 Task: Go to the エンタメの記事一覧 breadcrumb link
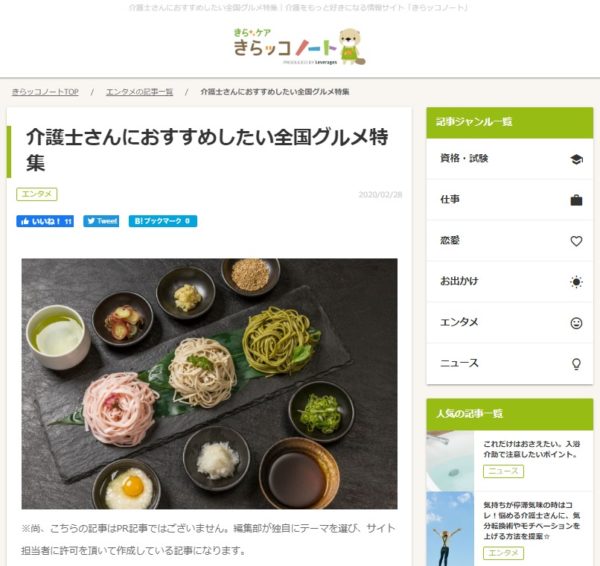[139, 92]
